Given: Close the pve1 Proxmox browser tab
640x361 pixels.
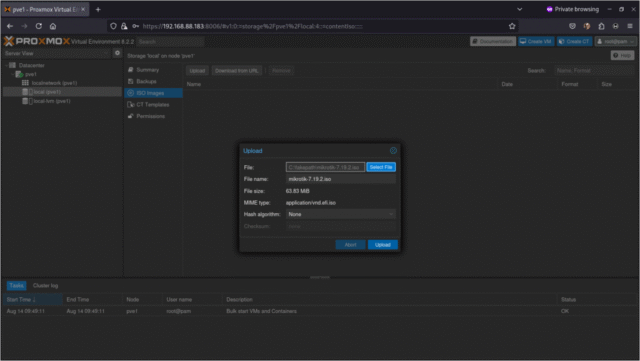Looking at the screenshot, I should click(83, 9).
